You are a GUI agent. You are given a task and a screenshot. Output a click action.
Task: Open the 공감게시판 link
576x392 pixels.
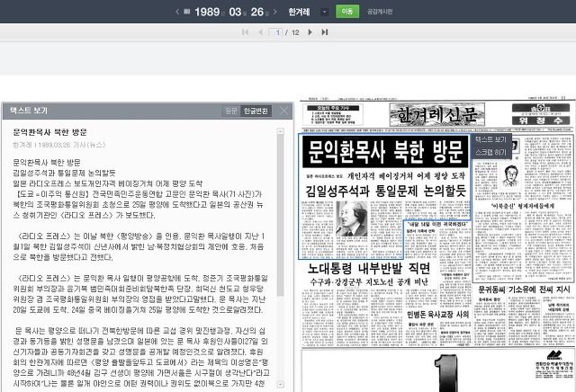(x=380, y=12)
